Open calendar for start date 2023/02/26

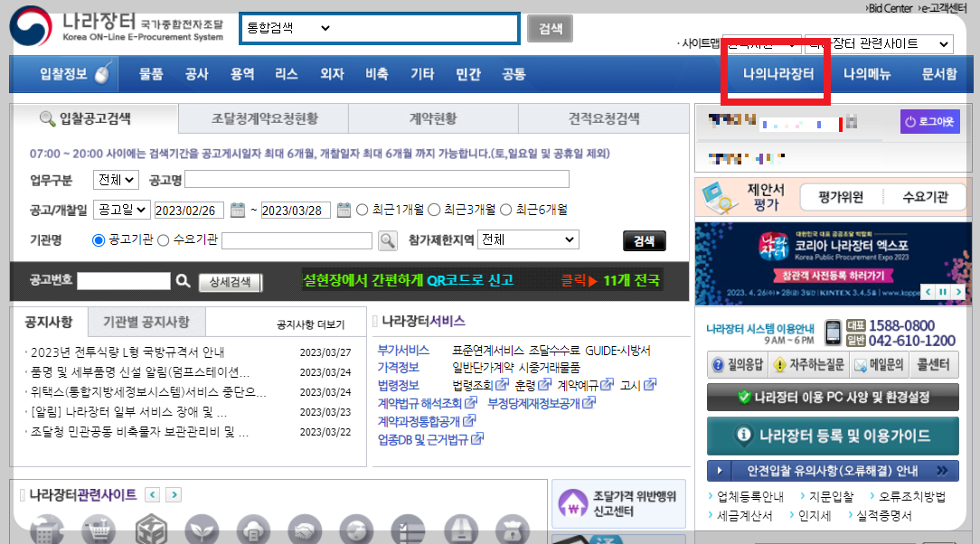[x=238, y=210]
